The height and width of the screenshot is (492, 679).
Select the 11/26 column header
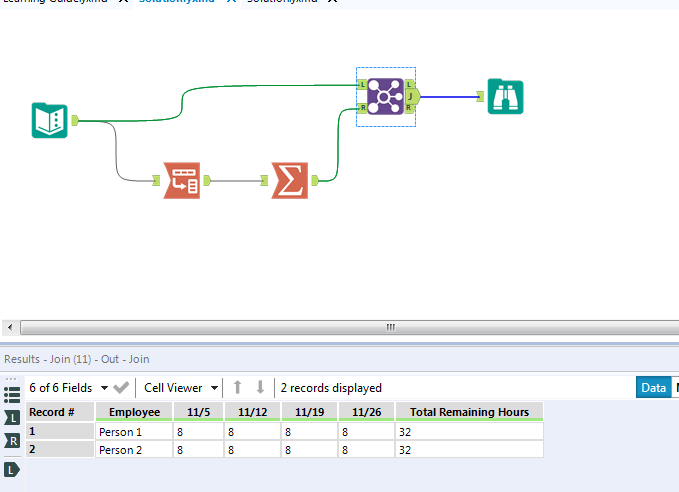tap(366, 412)
